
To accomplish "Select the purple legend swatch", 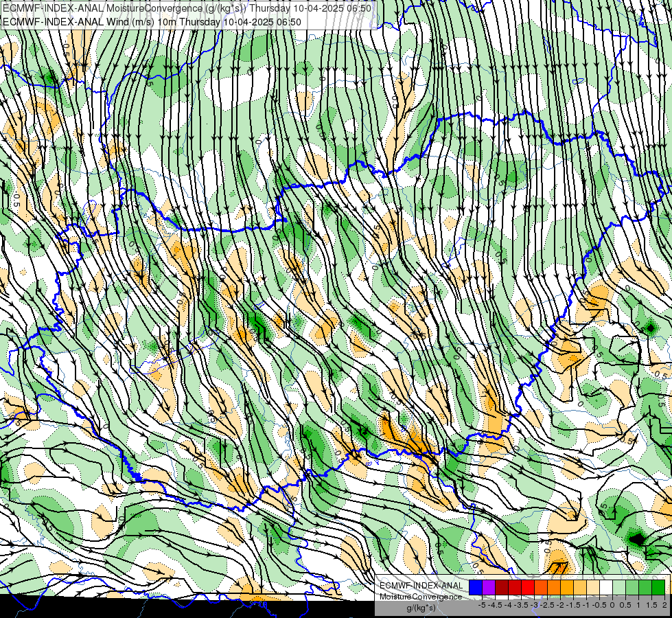I will (x=489, y=587).
